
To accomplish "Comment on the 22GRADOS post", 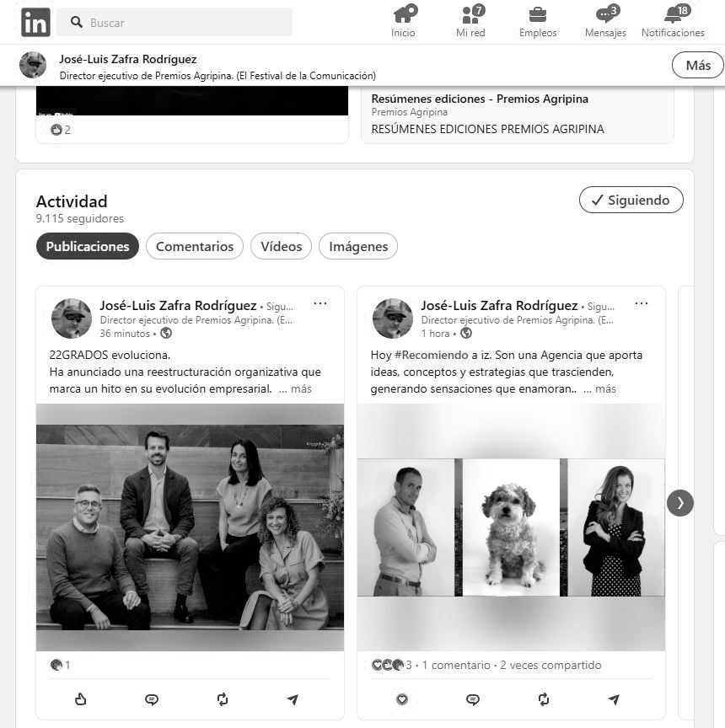I will click(x=152, y=699).
